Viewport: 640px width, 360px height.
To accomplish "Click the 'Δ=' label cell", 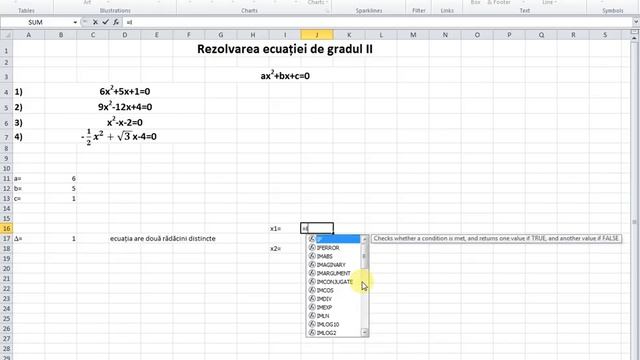I will [29, 238].
